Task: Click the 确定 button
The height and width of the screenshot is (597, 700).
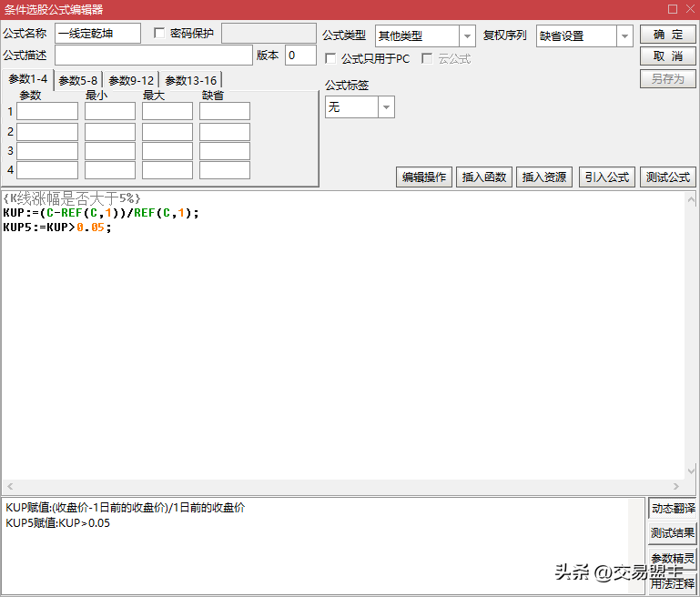Action: tap(668, 35)
